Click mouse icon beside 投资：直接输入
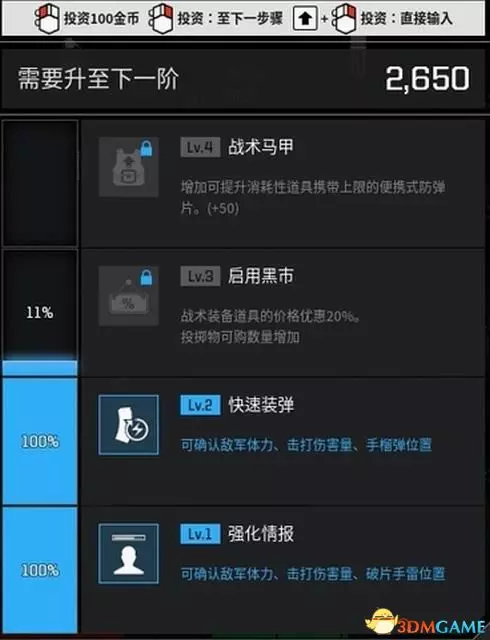Image resolution: width=490 pixels, height=640 pixels. (x=344, y=19)
